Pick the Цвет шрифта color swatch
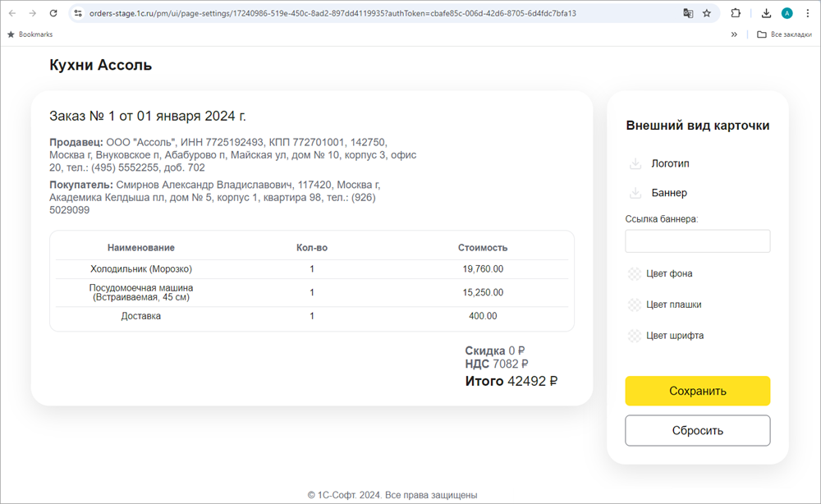Screen dimensions: 821x504 pos(634,336)
